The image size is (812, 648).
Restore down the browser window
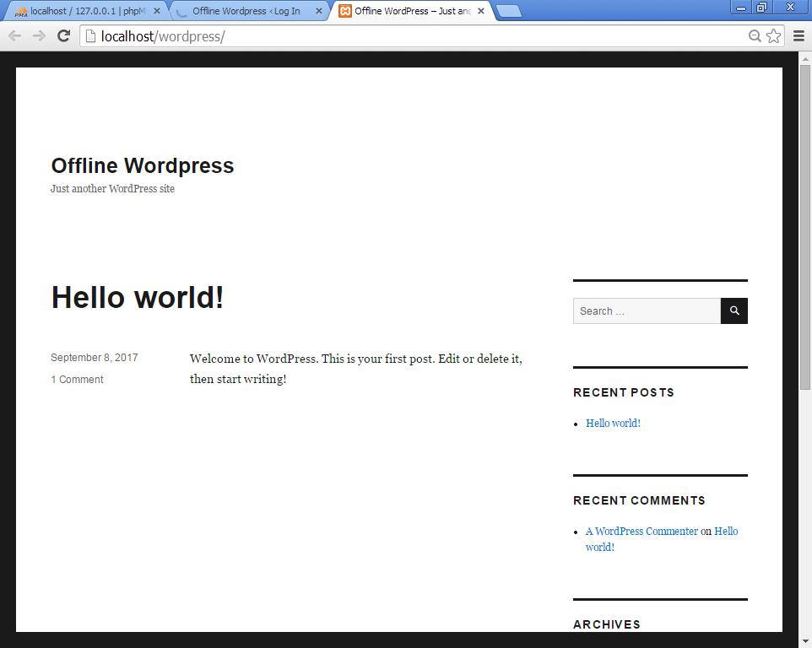click(x=761, y=8)
